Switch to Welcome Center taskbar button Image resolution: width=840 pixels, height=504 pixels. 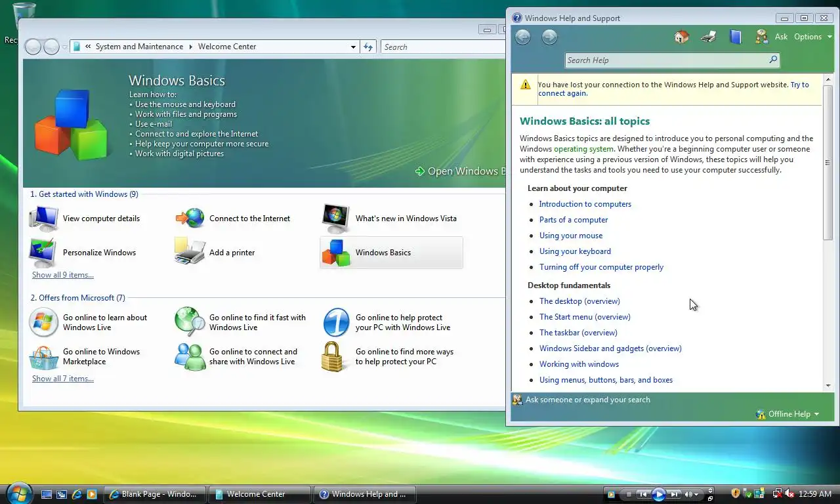pyautogui.click(x=260, y=494)
